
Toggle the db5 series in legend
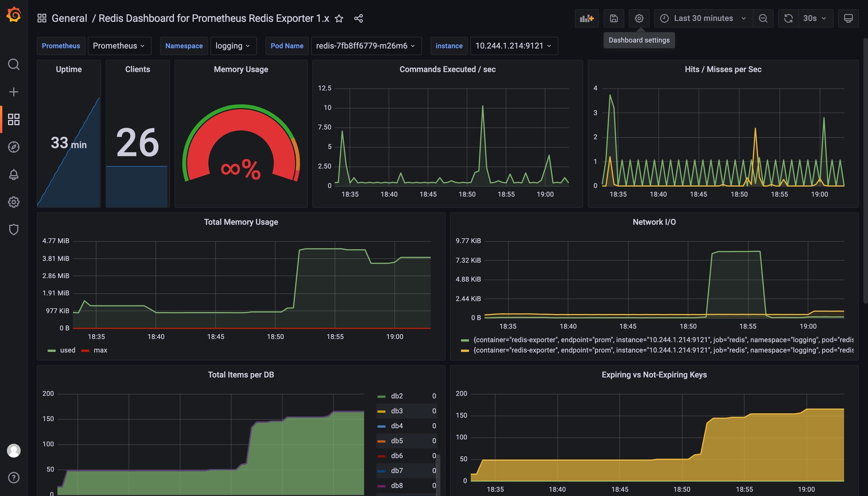point(397,441)
